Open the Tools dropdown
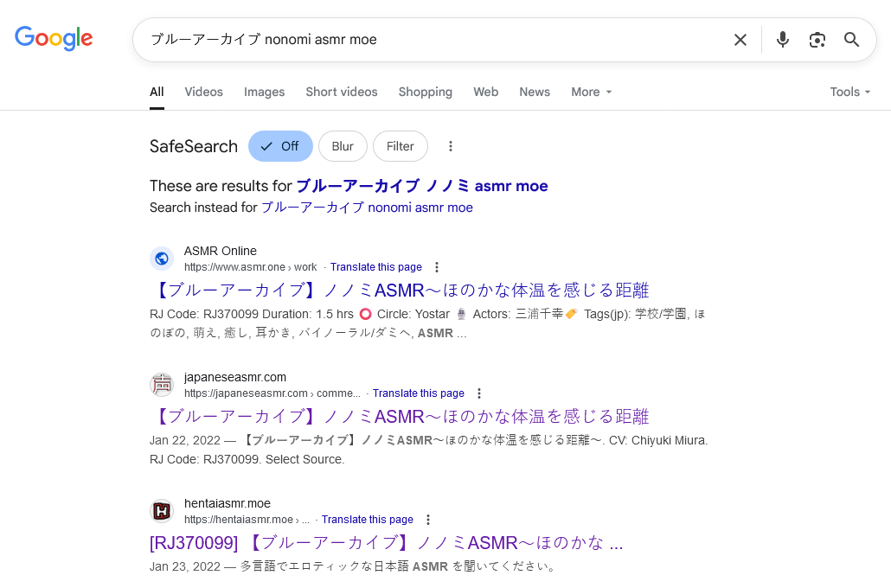The image size is (891, 588). [849, 92]
